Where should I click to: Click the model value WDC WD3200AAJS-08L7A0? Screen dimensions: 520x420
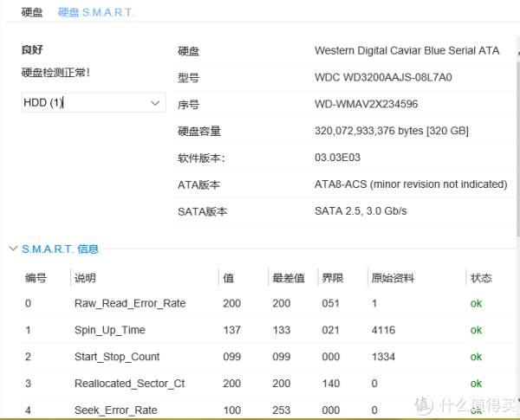(x=383, y=78)
